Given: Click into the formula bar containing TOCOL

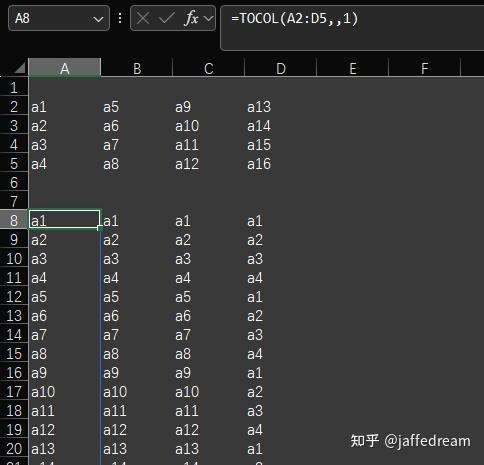Looking at the screenshot, I should [352, 27].
